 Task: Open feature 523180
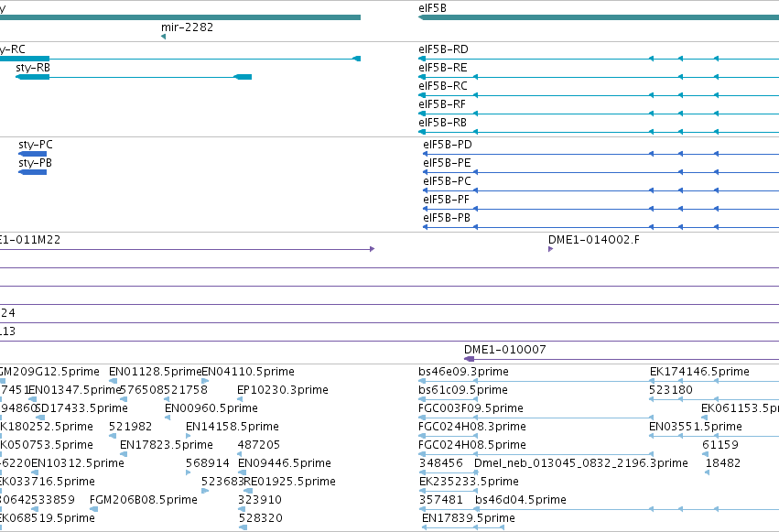pos(671,390)
